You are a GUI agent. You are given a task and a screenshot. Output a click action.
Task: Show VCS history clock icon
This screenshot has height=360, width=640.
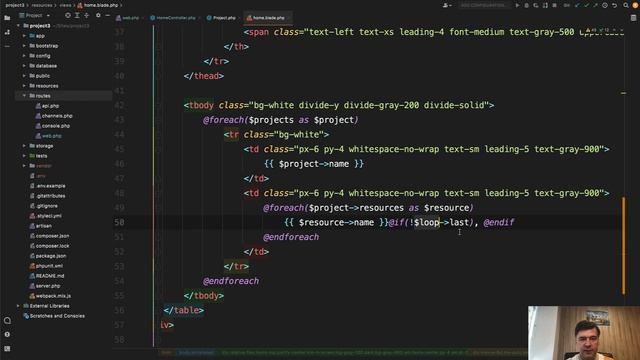[x=604, y=5]
